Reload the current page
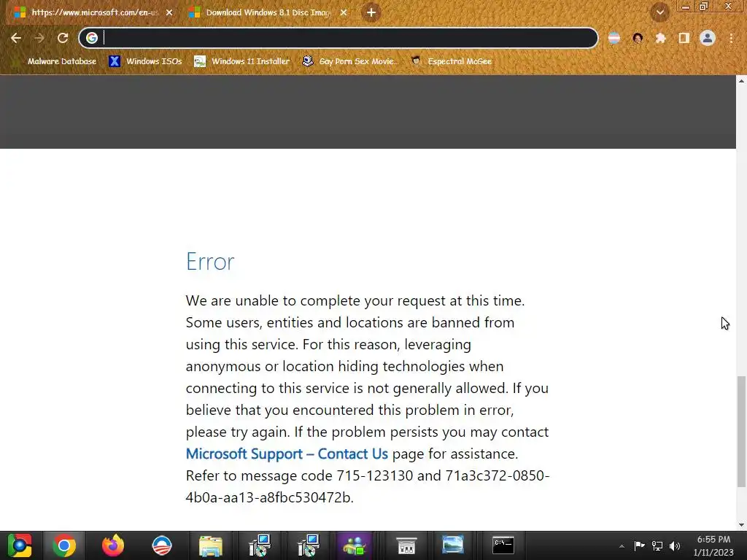The image size is (747, 560). pos(63,38)
